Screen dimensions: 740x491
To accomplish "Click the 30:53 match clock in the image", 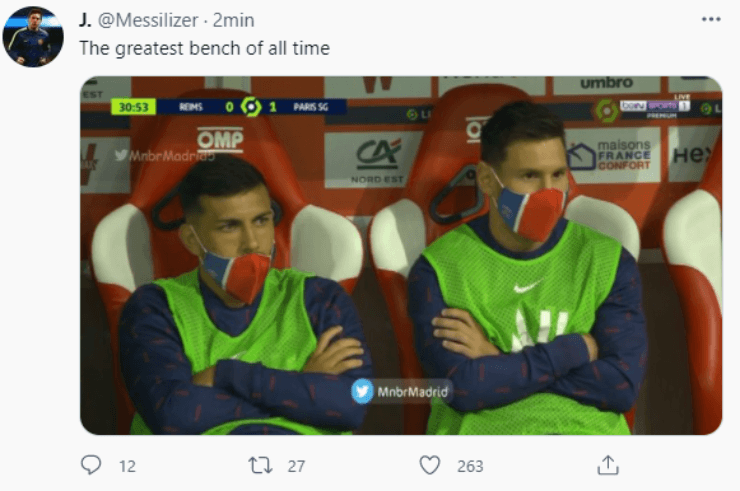I will pyautogui.click(x=133, y=106).
